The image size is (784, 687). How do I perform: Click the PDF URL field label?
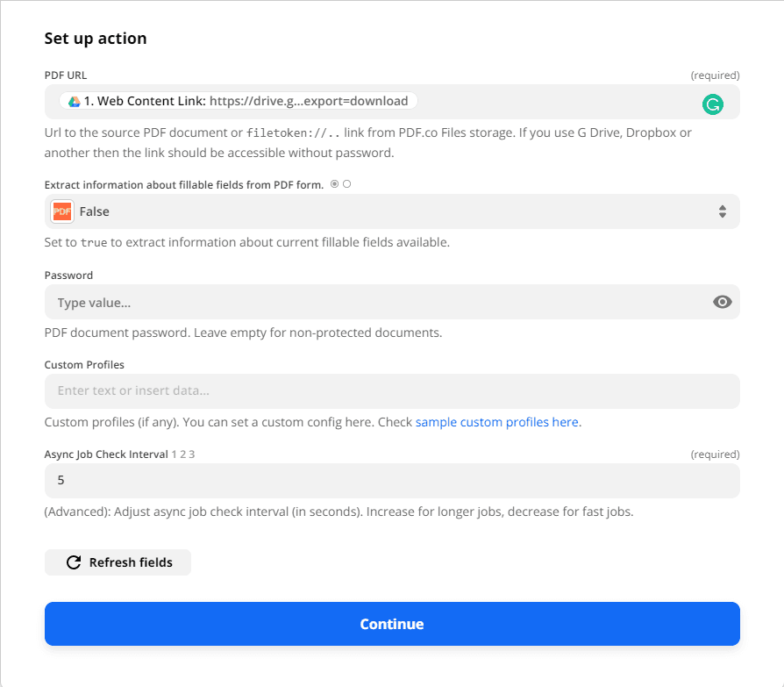click(66, 75)
